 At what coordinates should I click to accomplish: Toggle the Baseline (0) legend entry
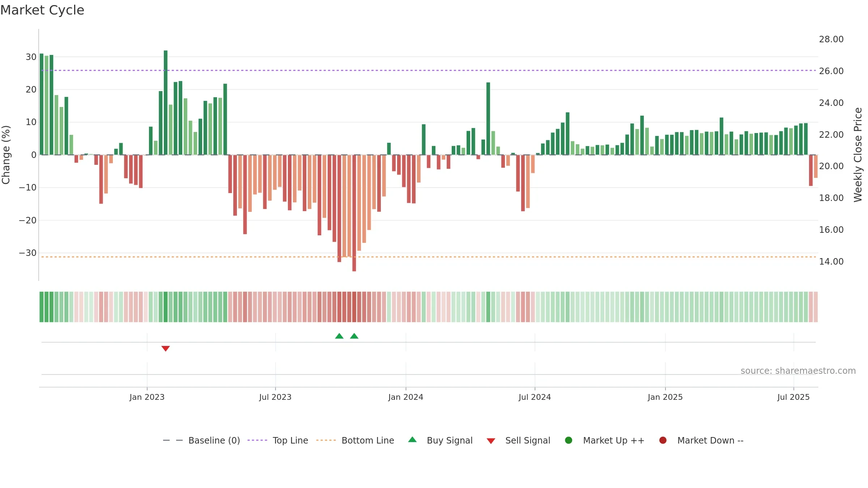click(201, 440)
